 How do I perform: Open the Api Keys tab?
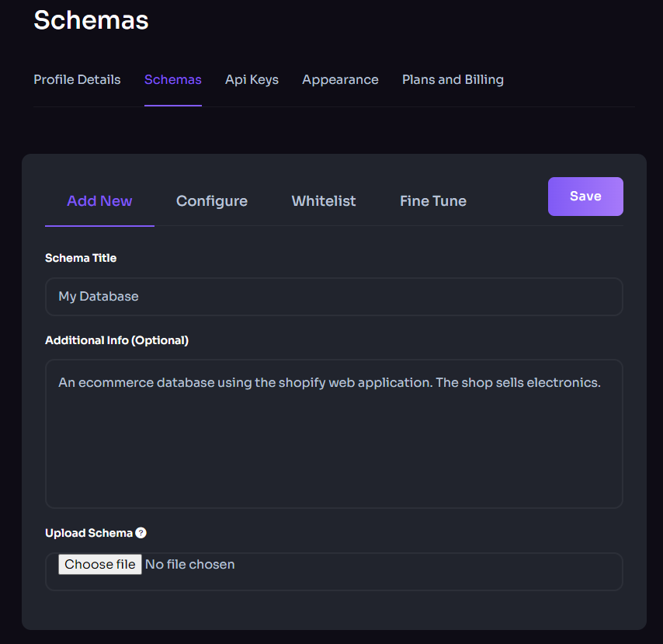252,79
